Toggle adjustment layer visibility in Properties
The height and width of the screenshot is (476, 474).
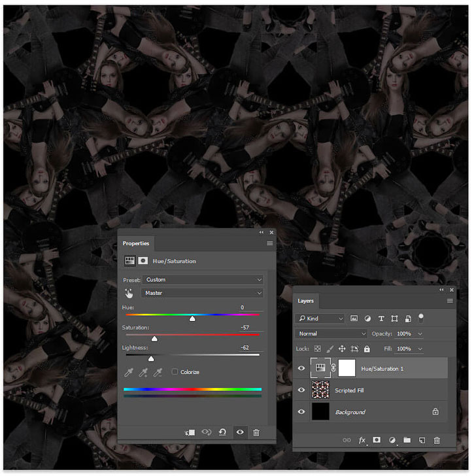[241, 433]
